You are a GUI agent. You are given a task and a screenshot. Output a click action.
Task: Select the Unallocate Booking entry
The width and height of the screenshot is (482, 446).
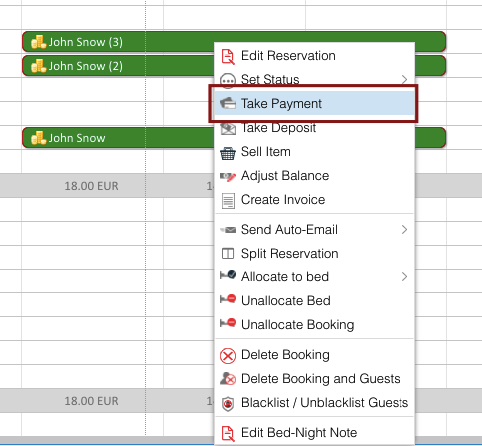pyautogui.click(x=314, y=325)
